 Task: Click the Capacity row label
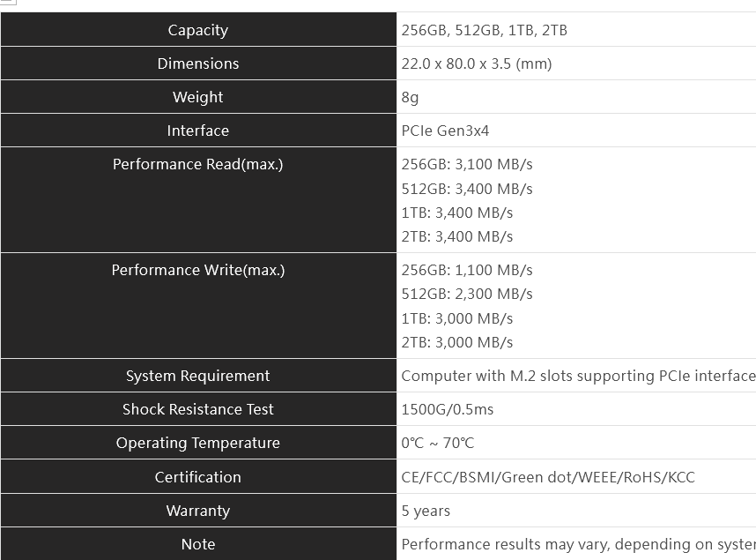[x=198, y=30]
